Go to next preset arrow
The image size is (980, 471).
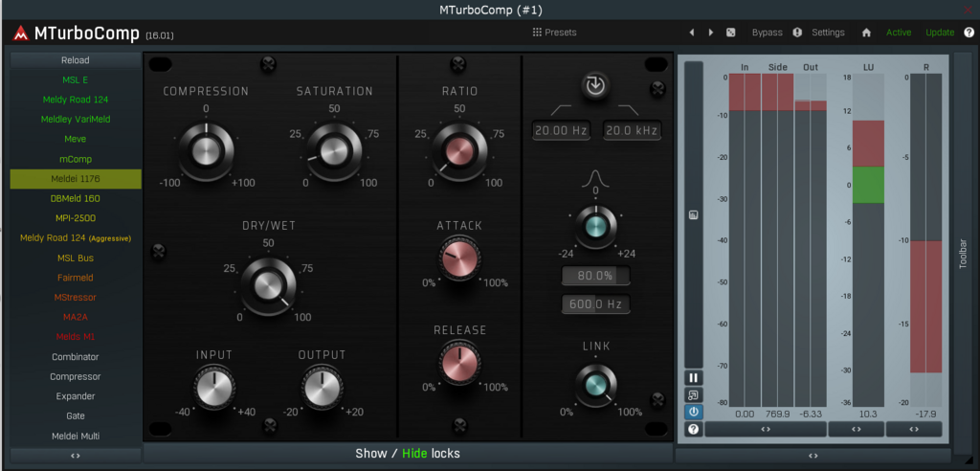tap(711, 33)
